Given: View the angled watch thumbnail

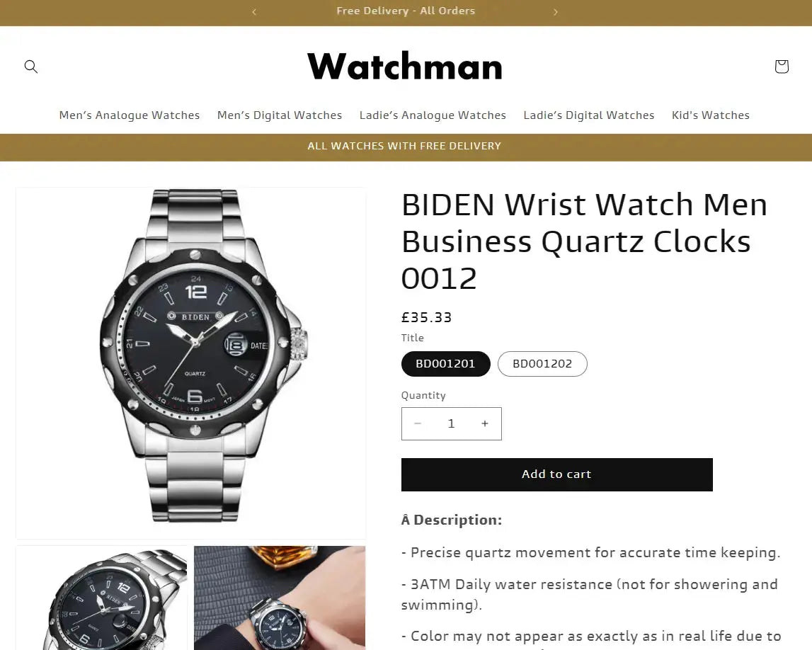Looking at the screenshot, I should 102,598.
